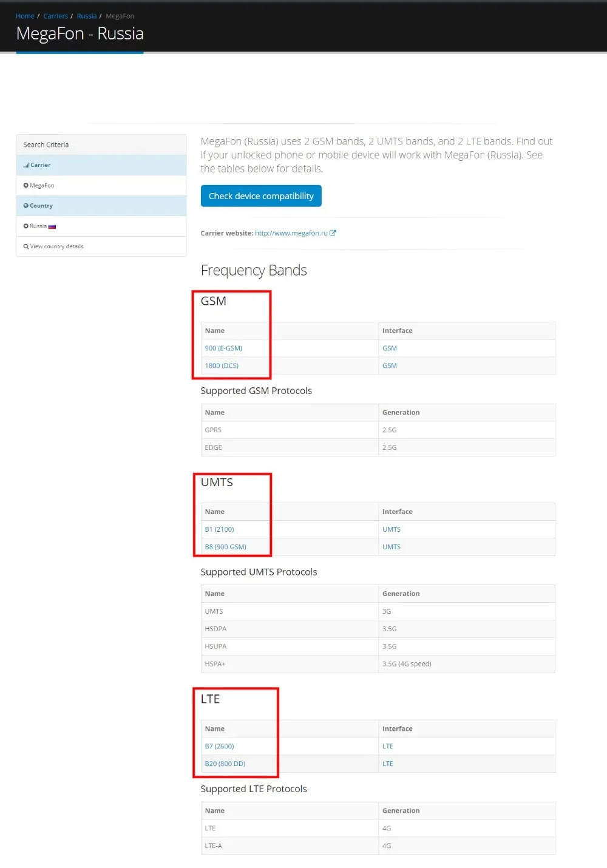Click the MegaFon text in the breadcrumb
Image resolution: width=607 pixels, height=868 pixels.
coord(120,16)
